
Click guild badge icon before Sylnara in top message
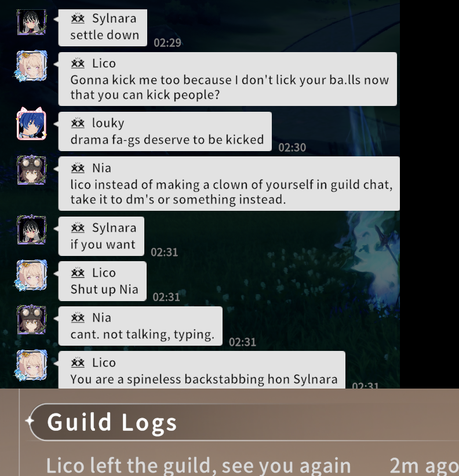(x=78, y=18)
